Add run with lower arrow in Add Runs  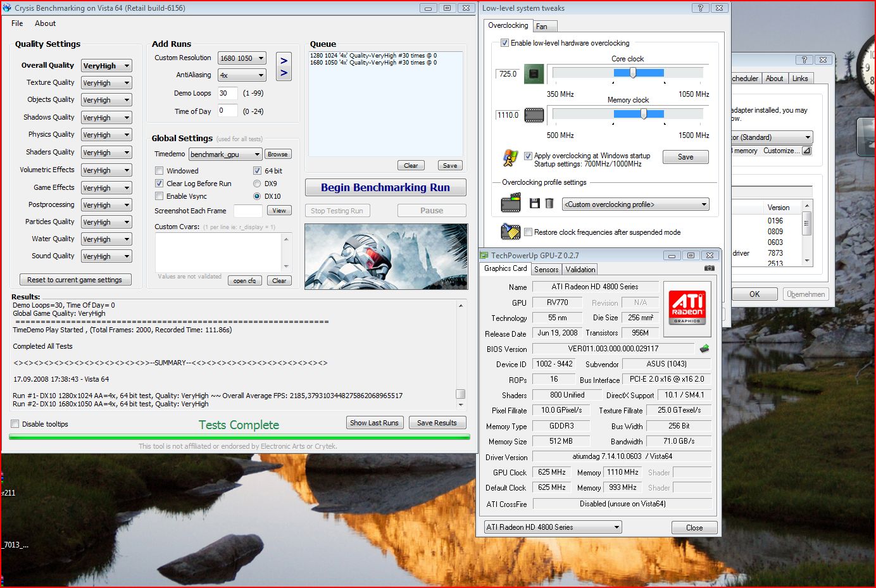pyautogui.click(x=284, y=73)
